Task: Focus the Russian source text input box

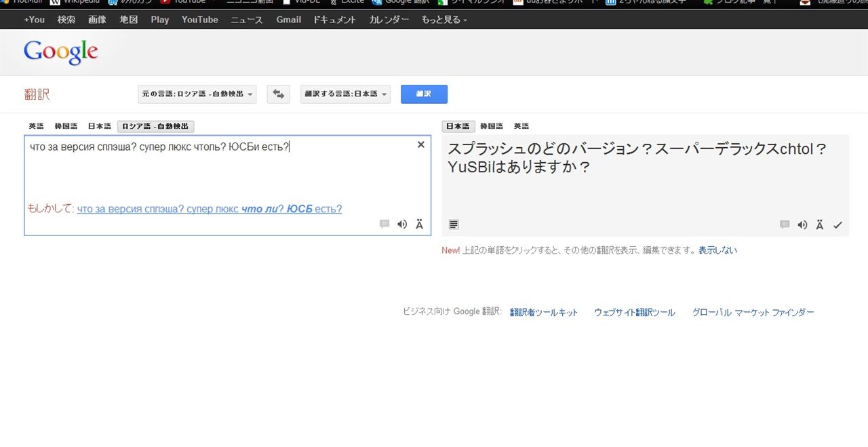Action: (x=227, y=185)
